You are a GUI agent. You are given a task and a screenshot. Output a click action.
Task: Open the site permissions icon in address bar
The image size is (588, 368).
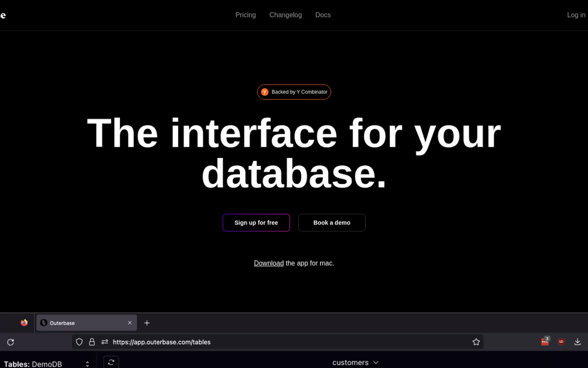coord(105,342)
